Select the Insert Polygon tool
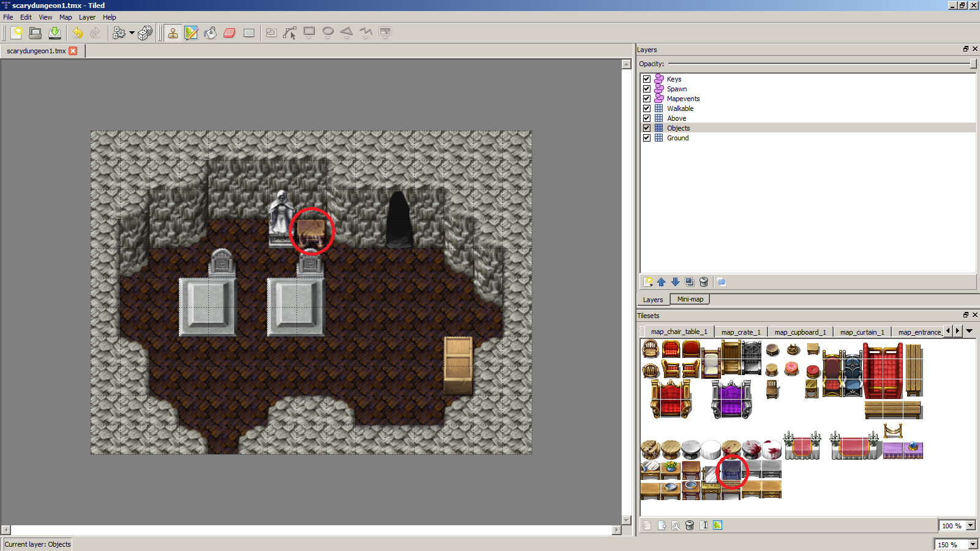The width and height of the screenshot is (980, 551). click(x=347, y=32)
